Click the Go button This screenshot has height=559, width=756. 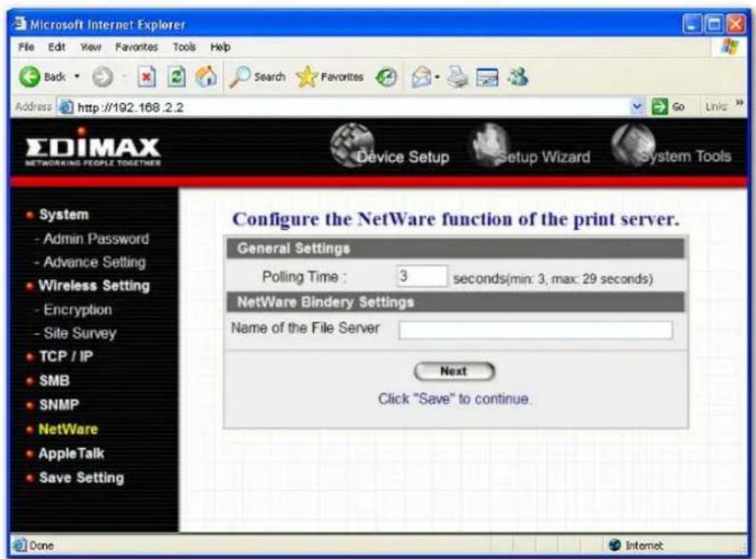668,106
